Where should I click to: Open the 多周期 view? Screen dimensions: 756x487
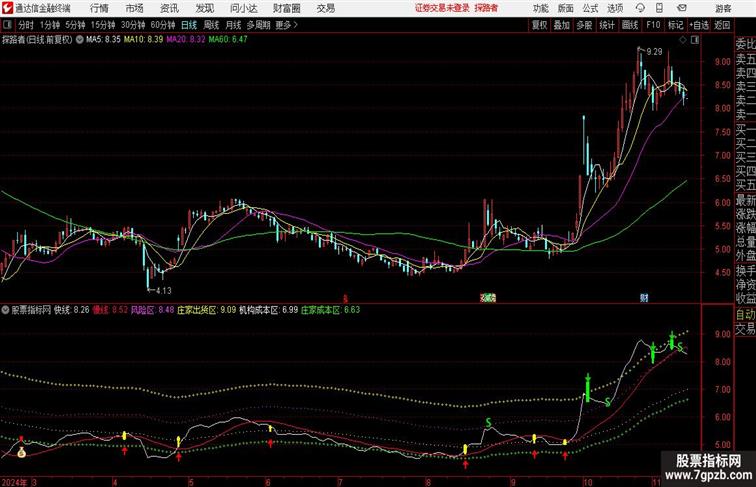click(x=258, y=25)
